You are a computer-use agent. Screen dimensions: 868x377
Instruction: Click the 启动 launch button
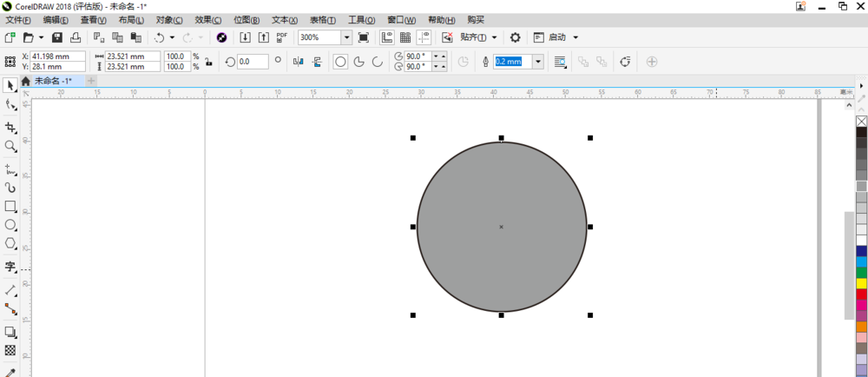pos(556,37)
